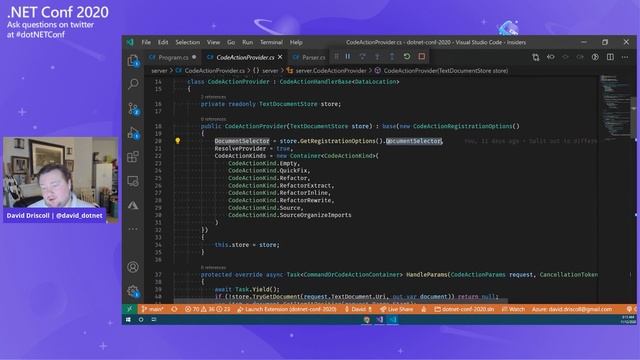
Task: Open the Accounts menu in activity bar
Action: click(x=133, y=267)
